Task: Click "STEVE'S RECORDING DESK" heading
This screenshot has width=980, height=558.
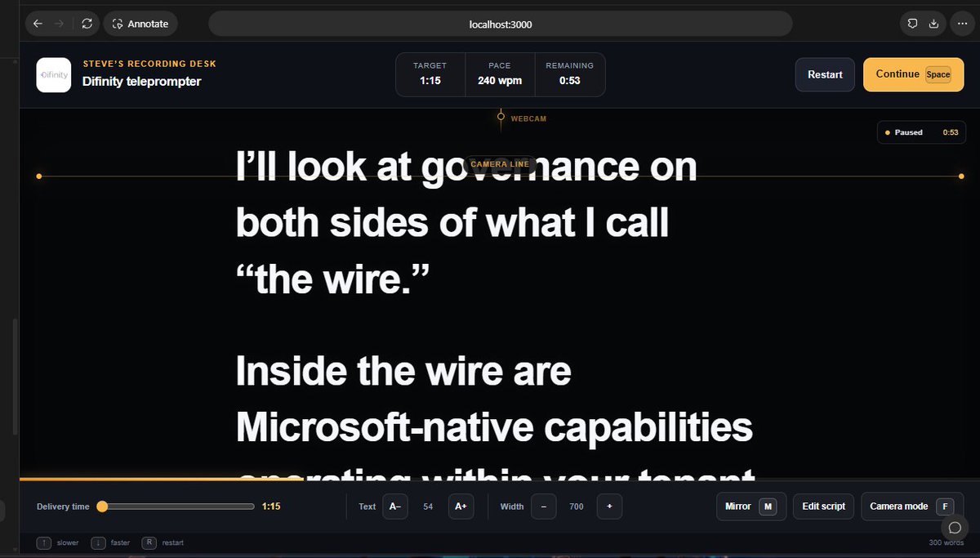Action: [x=149, y=64]
